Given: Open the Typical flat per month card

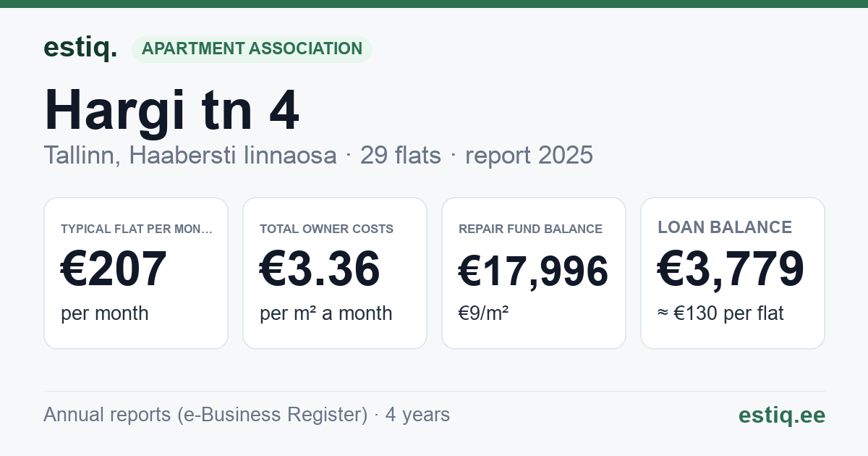Looking at the screenshot, I should 136,273.
